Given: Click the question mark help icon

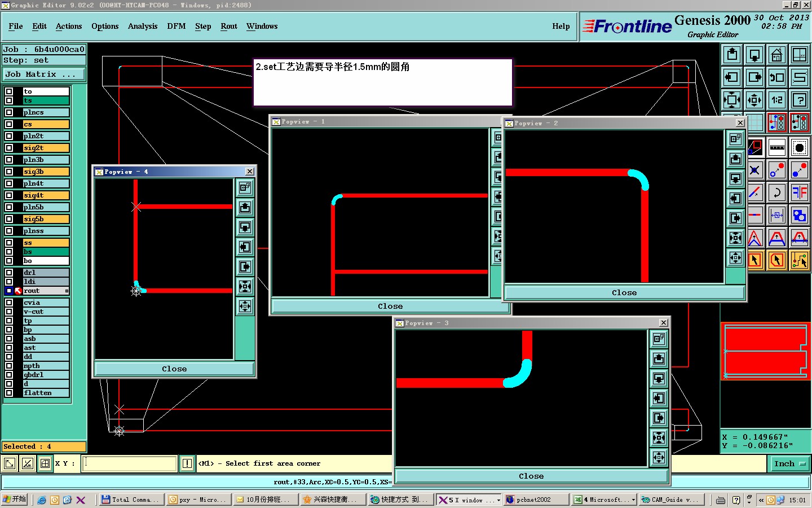Looking at the screenshot, I should [x=800, y=100].
